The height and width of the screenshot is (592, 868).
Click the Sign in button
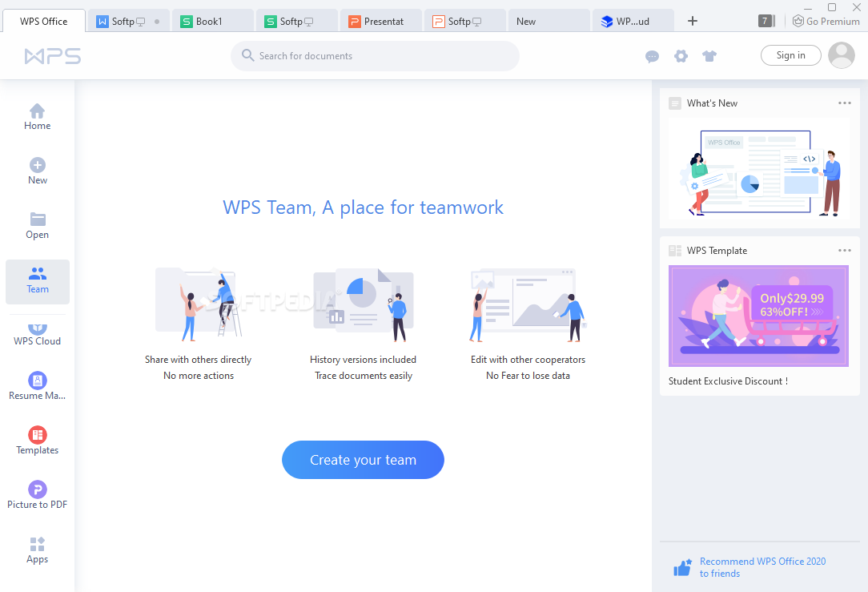[x=791, y=55]
